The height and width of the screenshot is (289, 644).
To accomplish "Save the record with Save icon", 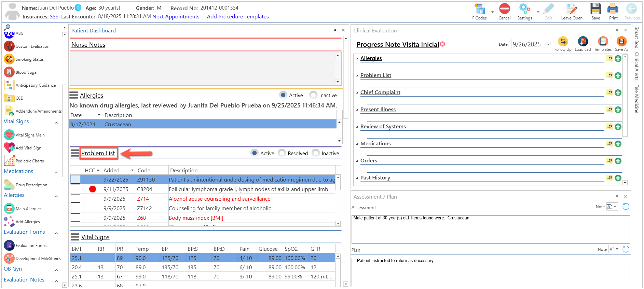I will coord(596,9).
